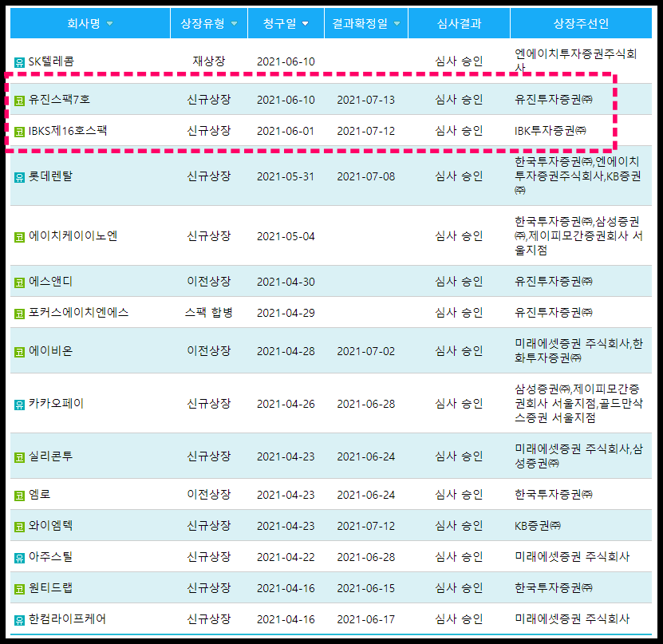The width and height of the screenshot is (663, 644).
Task: Click the KOSDAQ icon beside 유진스팩7호
Action: 19,101
